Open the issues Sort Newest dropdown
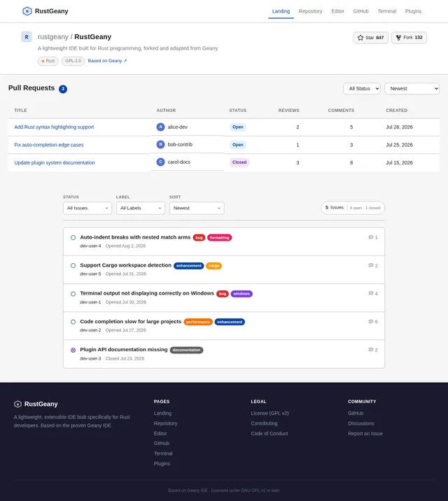Image resolution: width=448 pixels, height=501 pixels. click(x=197, y=208)
